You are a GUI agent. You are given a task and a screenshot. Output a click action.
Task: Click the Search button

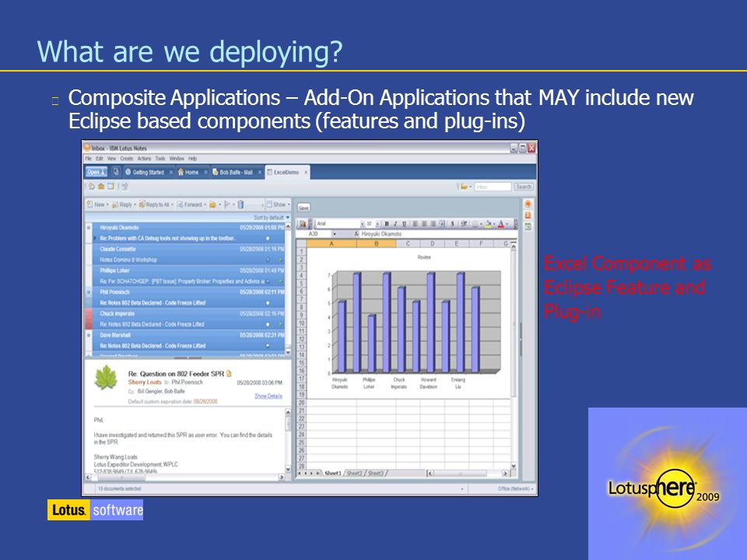pos(524,187)
